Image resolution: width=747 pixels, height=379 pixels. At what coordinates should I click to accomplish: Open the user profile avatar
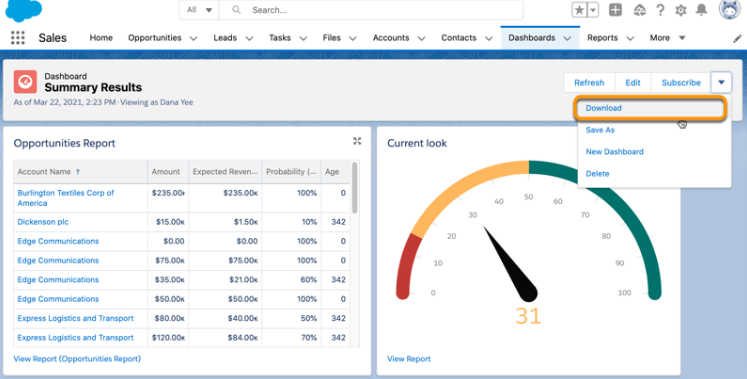click(x=729, y=9)
